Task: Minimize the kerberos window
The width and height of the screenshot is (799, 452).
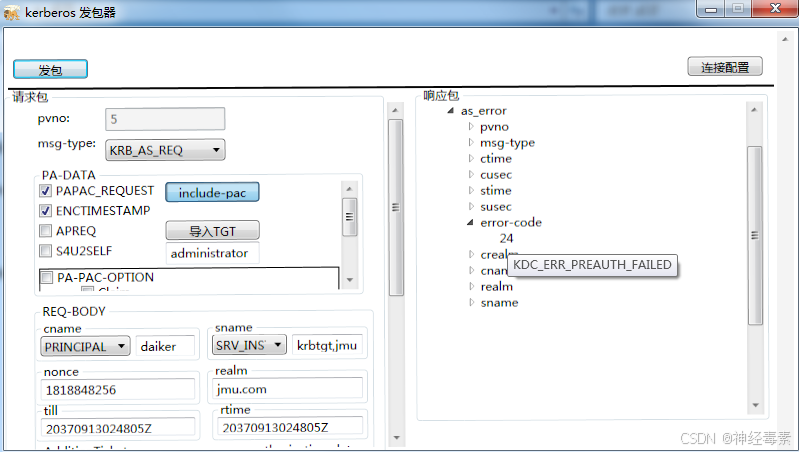Action: click(x=711, y=9)
